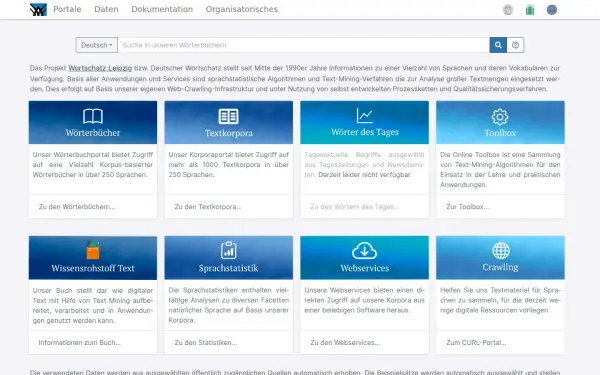Click the Textkorpora card title

point(228,133)
